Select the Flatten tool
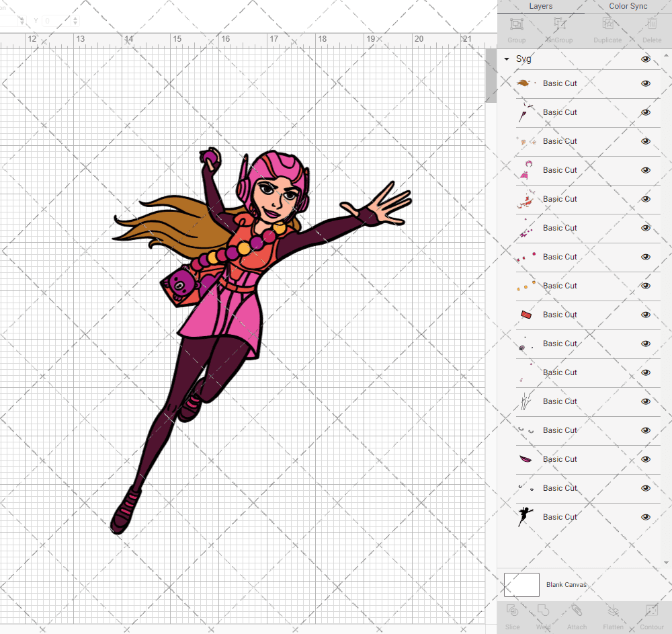672x634 pixels. click(x=614, y=610)
